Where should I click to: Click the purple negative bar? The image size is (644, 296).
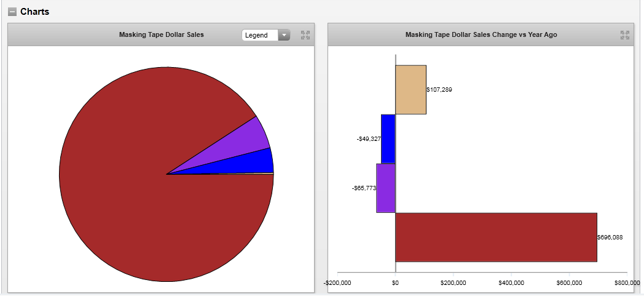[x=385, y=188]
